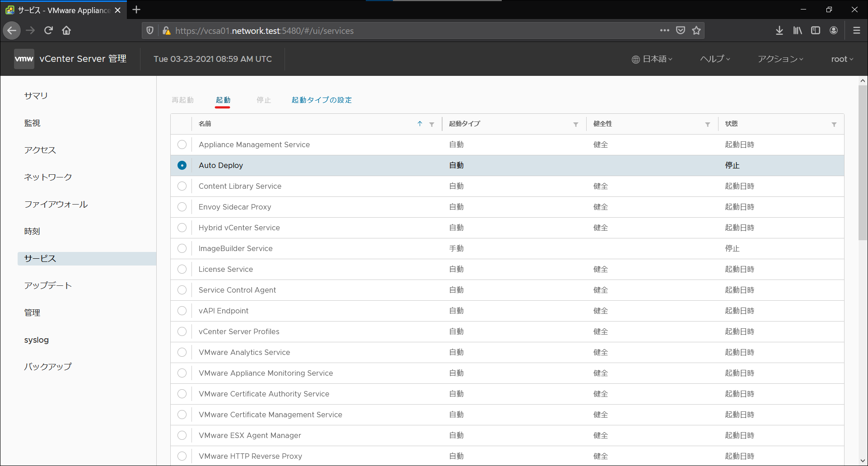Save page to Pocket icon
The width and height of the screenshot is (868, 466).
pos(681,30)
